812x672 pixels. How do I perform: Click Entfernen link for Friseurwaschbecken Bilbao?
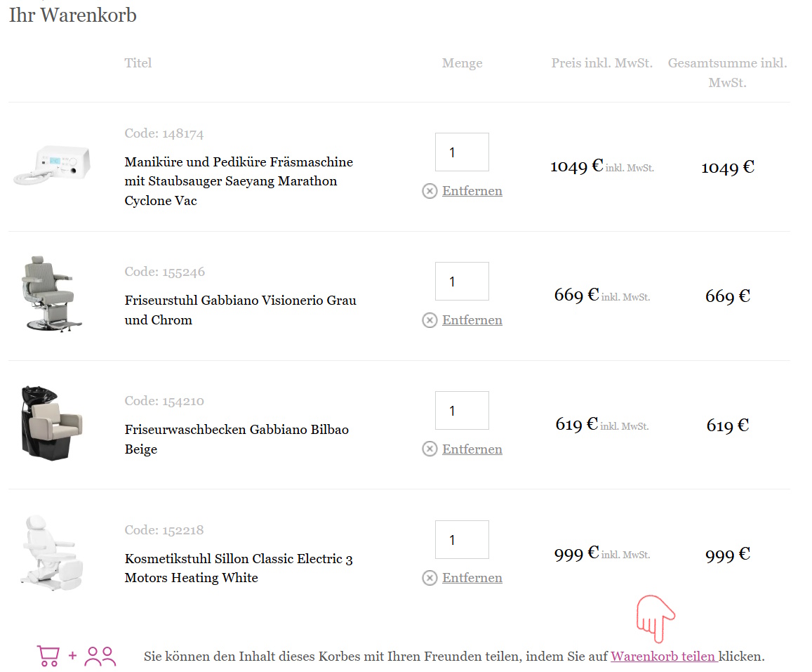click(x=472, y=449)
